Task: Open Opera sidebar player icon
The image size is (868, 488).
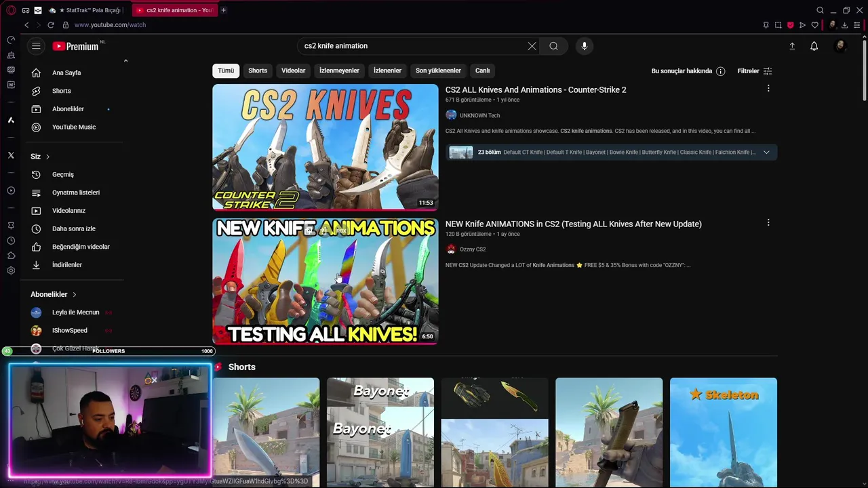Action: point(11,190)
